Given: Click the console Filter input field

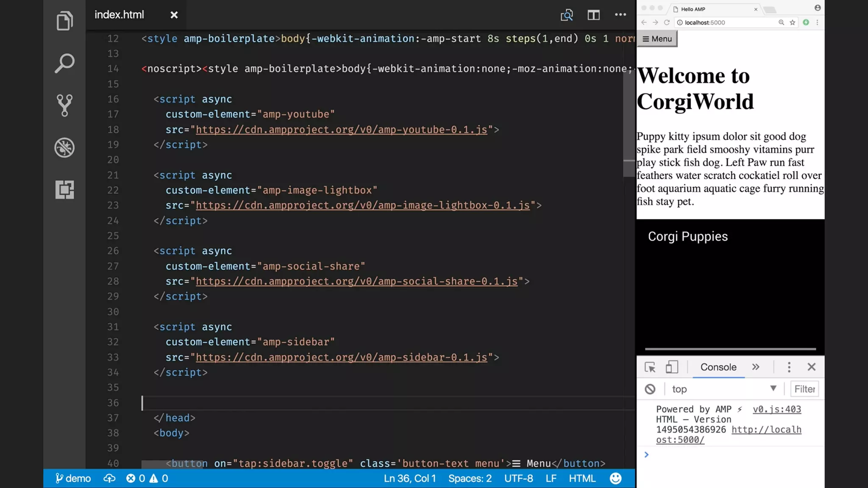Looking at the screenshot, I should 804,389.
